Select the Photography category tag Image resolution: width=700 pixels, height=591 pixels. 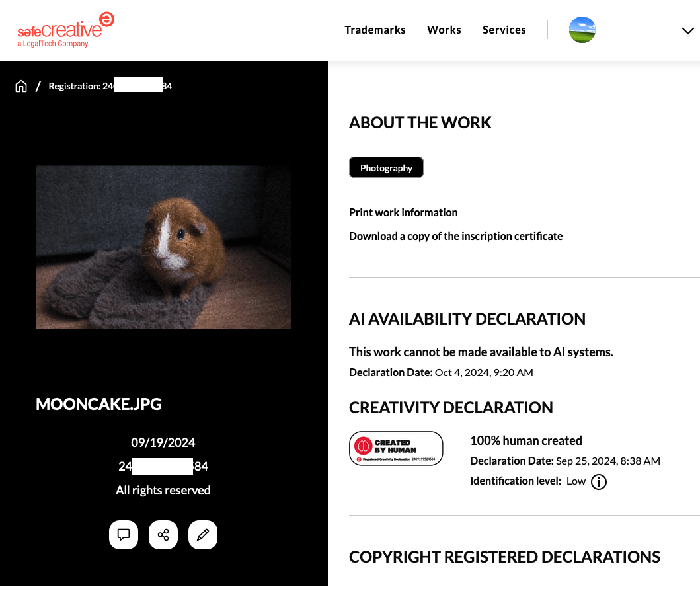click(386, 168)
